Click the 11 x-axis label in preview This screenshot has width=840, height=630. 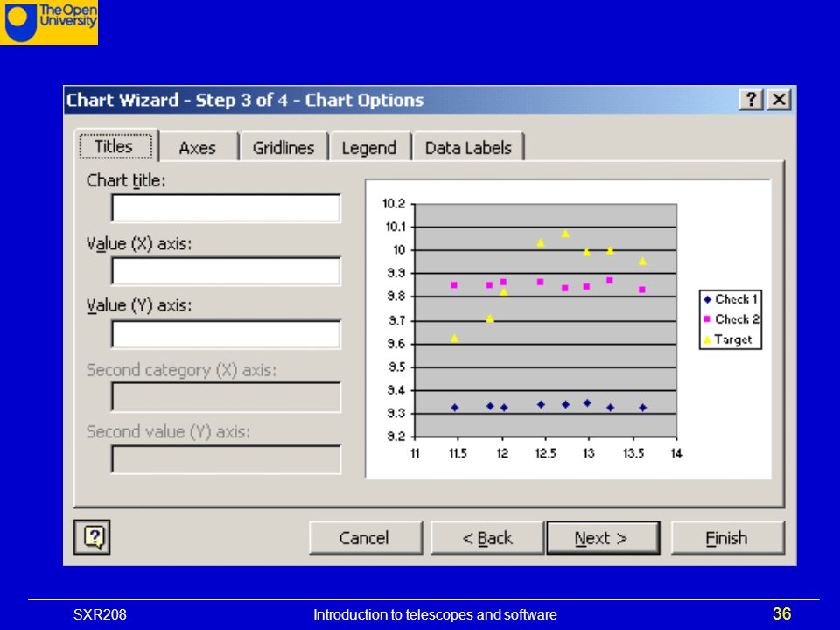[415, 454]
